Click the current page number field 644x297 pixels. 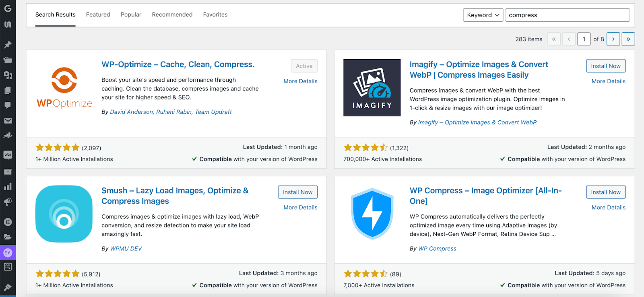pyautogui.click(x=584, y=39)
